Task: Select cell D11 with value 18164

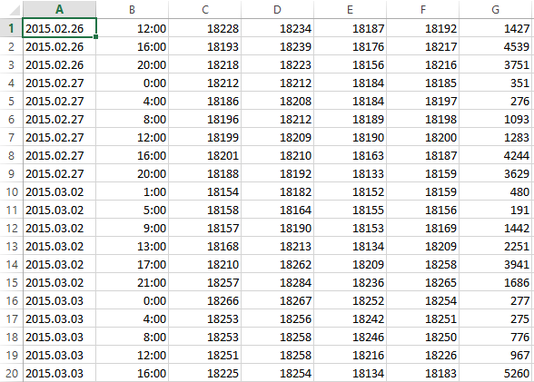Action: (x=278, y=210)
